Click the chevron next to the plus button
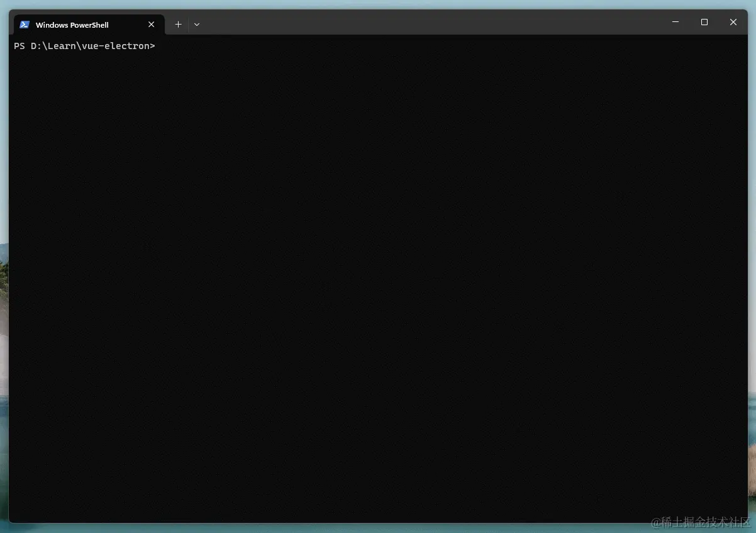This screenshot has height=533, width=756. [x=197, y=24]
